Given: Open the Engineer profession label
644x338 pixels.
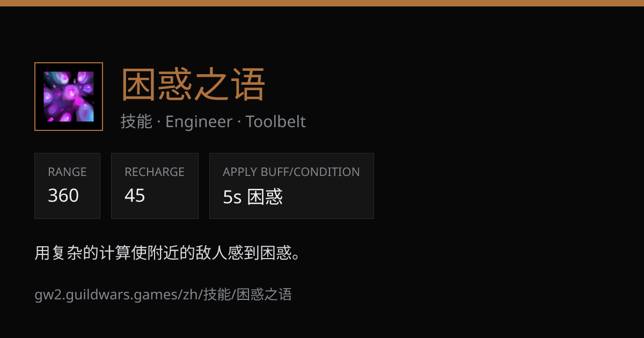Looking at the screenshot, I should click(x=199, y=122).
